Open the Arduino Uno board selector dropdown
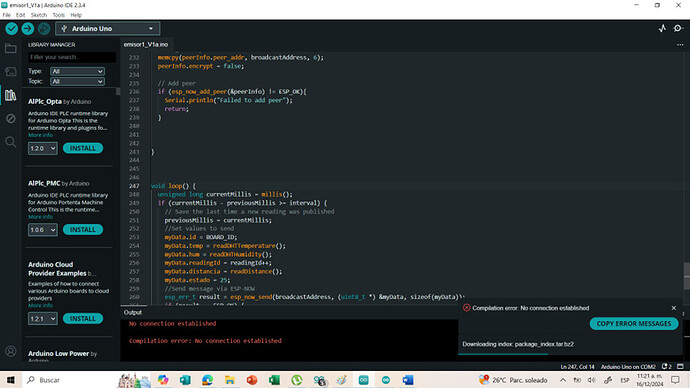This screenshot has width=690, height=388. [x=108, y=29]
